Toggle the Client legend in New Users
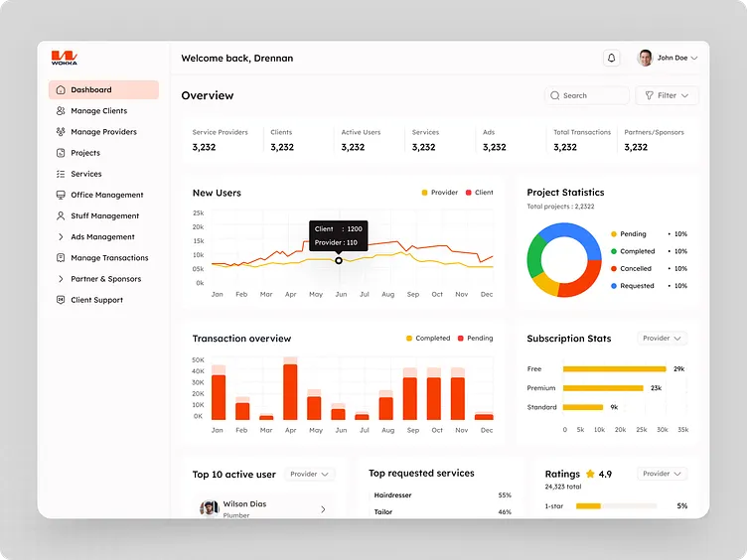This screenshot has height=560, width=747. [478, 193]
